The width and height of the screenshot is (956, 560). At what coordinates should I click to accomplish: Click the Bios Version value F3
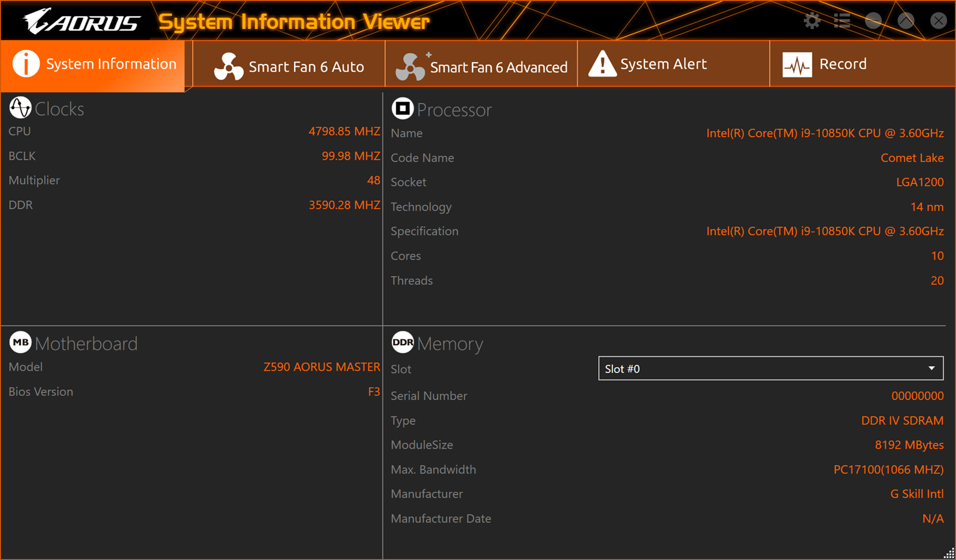pos(373,392)
